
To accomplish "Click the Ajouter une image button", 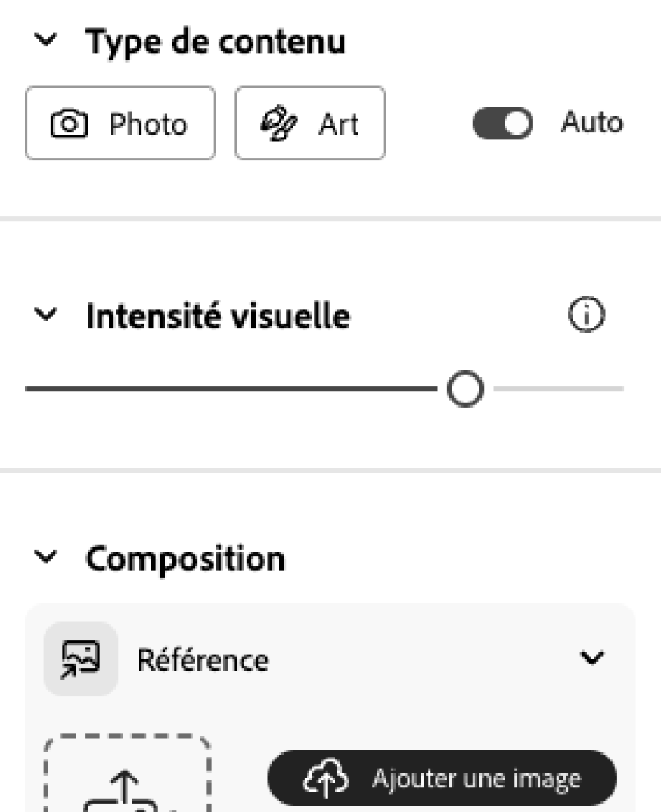I will click(442, 777).
